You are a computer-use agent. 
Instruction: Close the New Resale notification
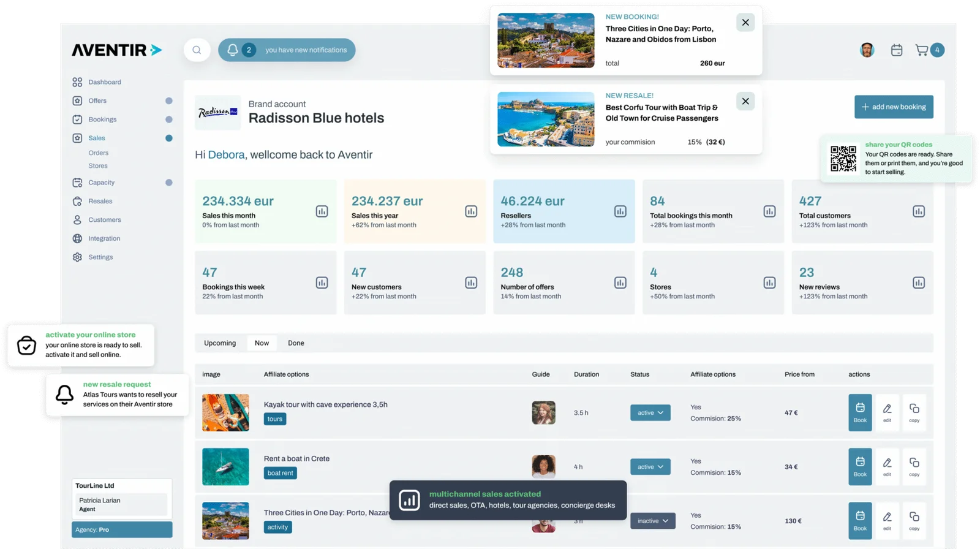click(x=745, y=101)
